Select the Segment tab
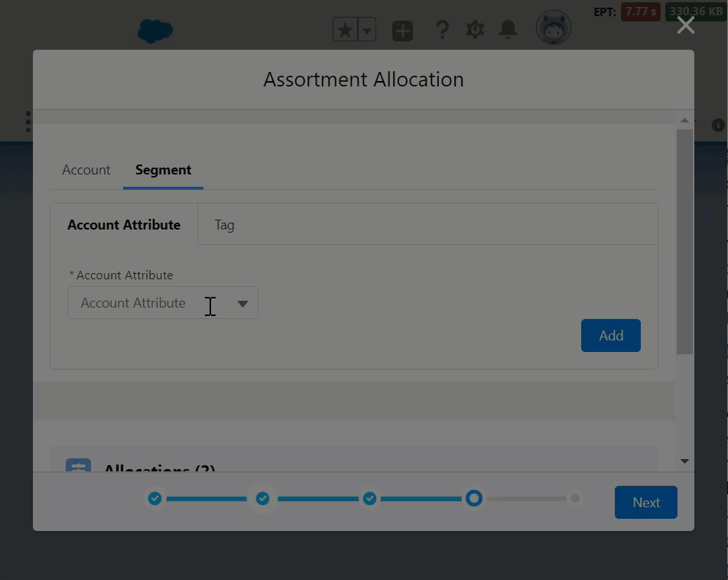 tap(163, 170)
